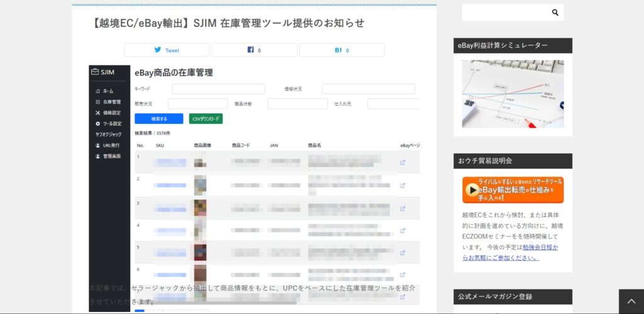Open ツール設定 in the SJIM sidebar

point(108,124)
